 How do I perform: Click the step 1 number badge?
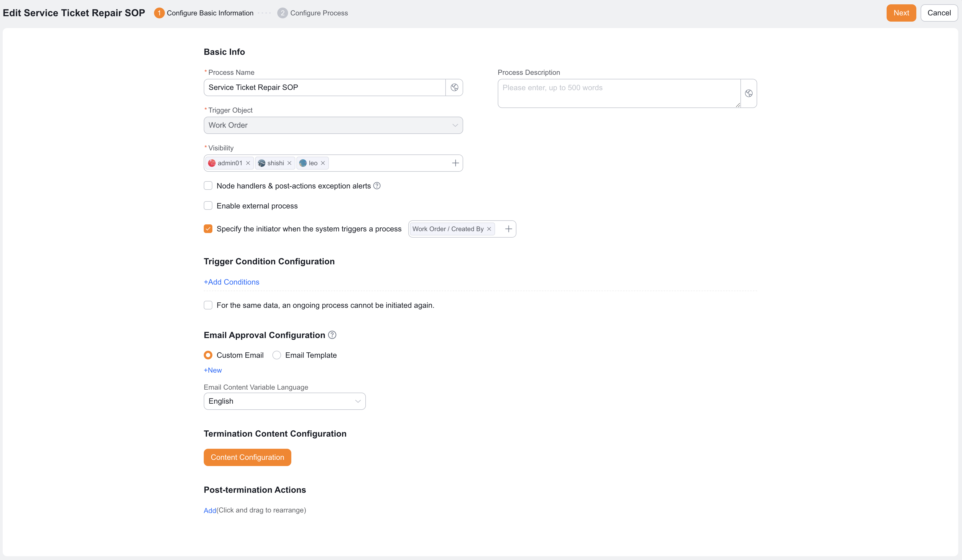159,13
